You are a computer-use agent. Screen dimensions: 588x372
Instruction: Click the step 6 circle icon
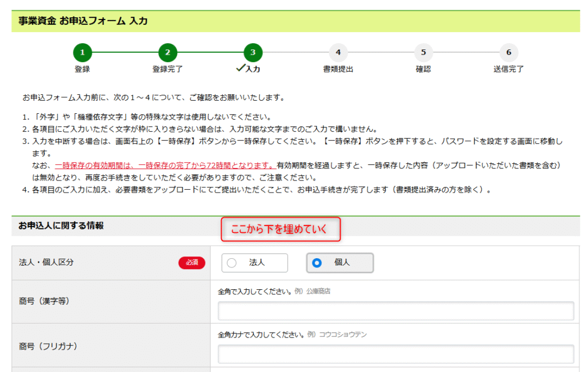508,52
